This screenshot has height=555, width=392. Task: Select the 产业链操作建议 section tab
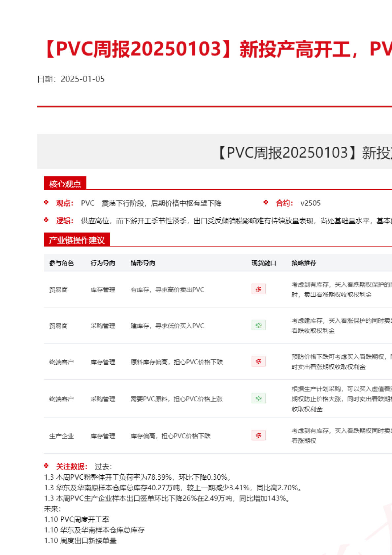point(77,240)
